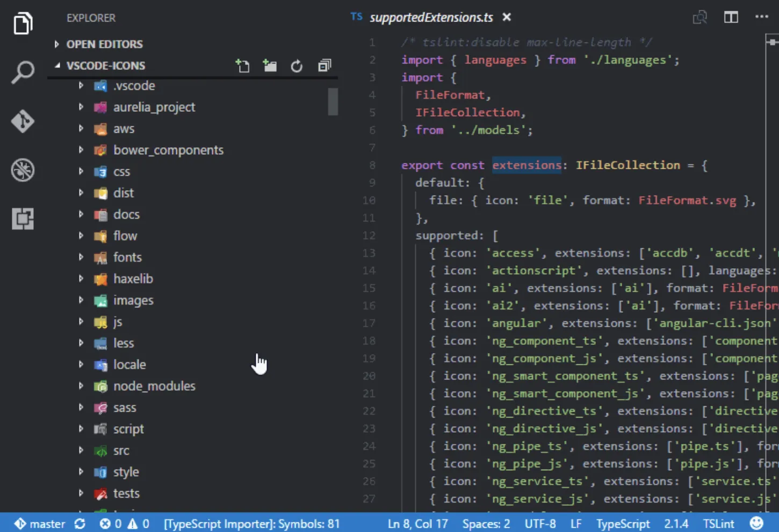Open the Source Control (Git) view
Viewport: 779px width, 532px height.
click(23, 121)
